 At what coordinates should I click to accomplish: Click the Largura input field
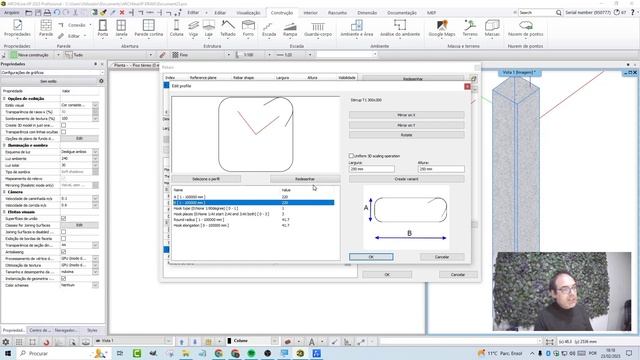(371, 169)
